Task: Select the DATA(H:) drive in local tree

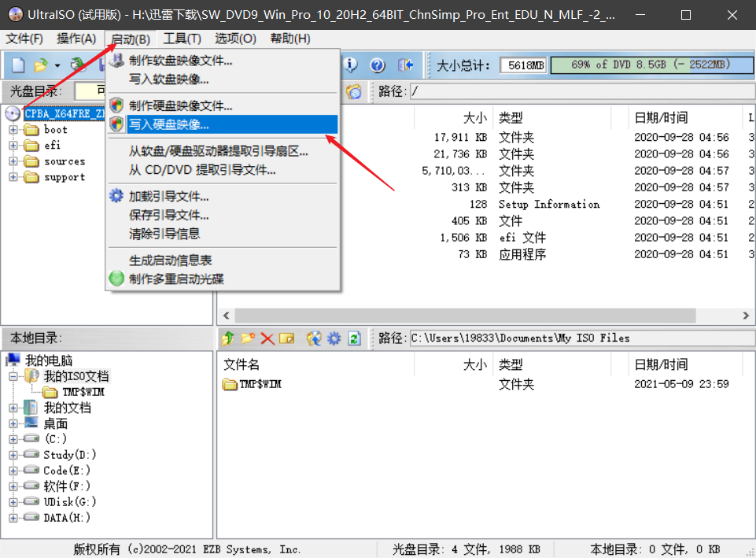Action: pyautogui.click(x=67, y=518)
